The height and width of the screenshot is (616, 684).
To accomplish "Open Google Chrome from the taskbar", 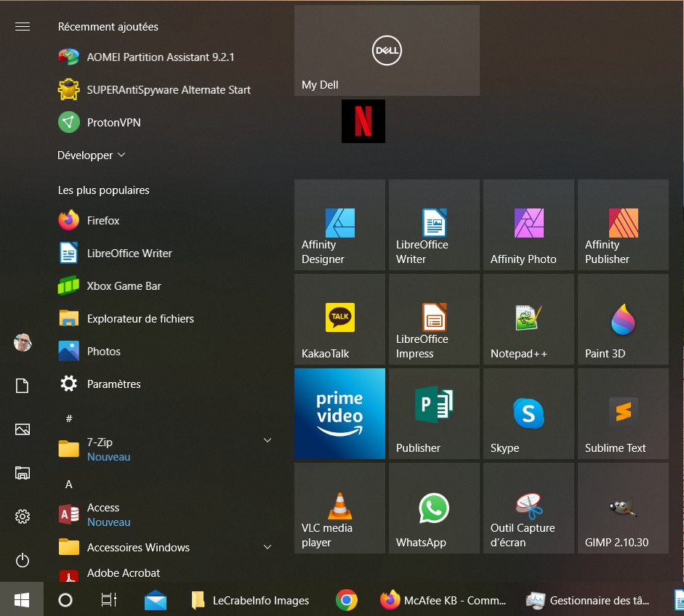I will click(x=347, y=600).
